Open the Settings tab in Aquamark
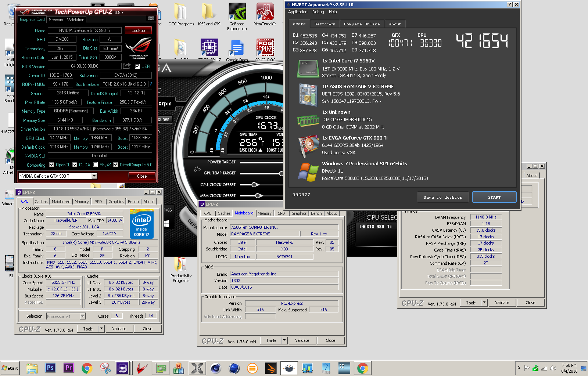588x376 pixels. (325, 24)
